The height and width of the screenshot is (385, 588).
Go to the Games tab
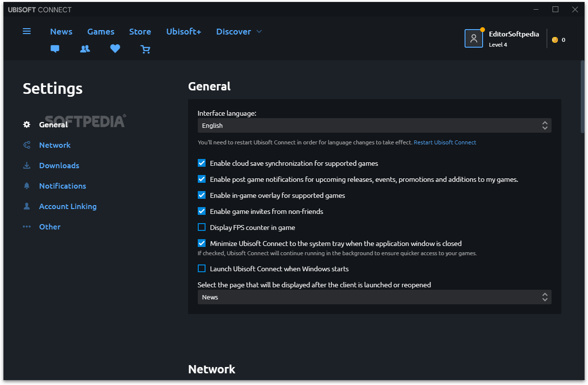101,32
